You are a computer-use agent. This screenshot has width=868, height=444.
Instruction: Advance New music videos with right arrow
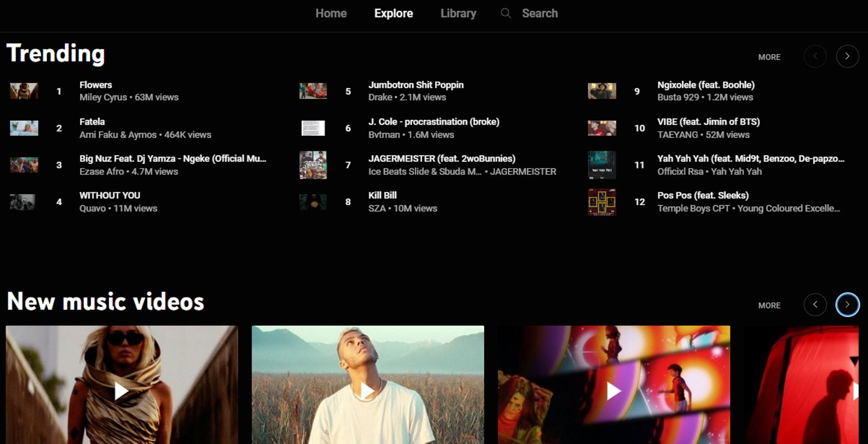tap(847, 304)
